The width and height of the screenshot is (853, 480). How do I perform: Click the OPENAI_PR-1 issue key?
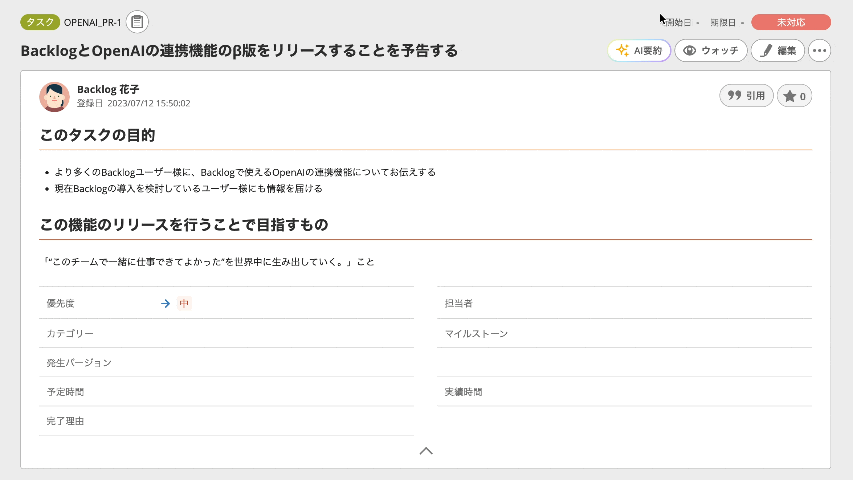(92, 22)
